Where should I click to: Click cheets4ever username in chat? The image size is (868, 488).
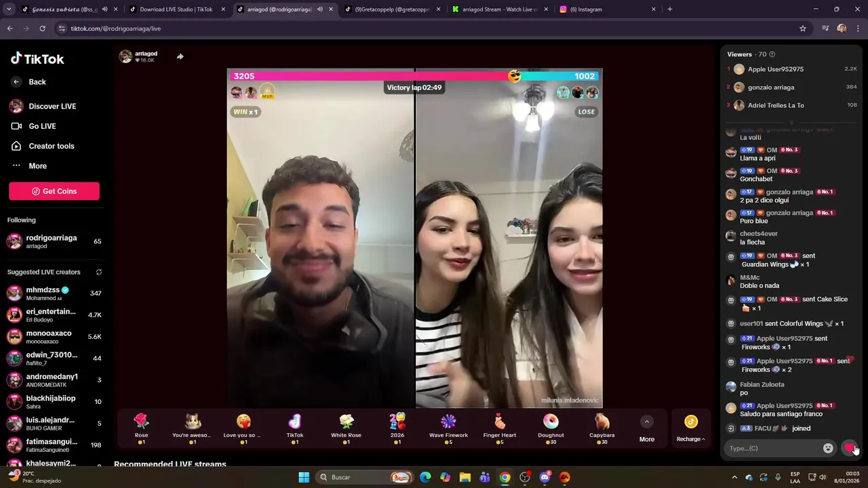coord(759,234)
